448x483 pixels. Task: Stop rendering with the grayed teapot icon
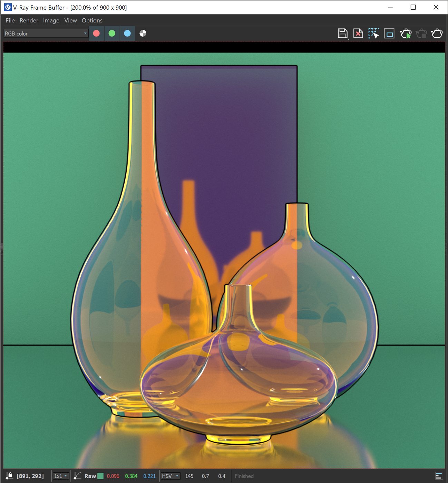[x=421, y=33]
